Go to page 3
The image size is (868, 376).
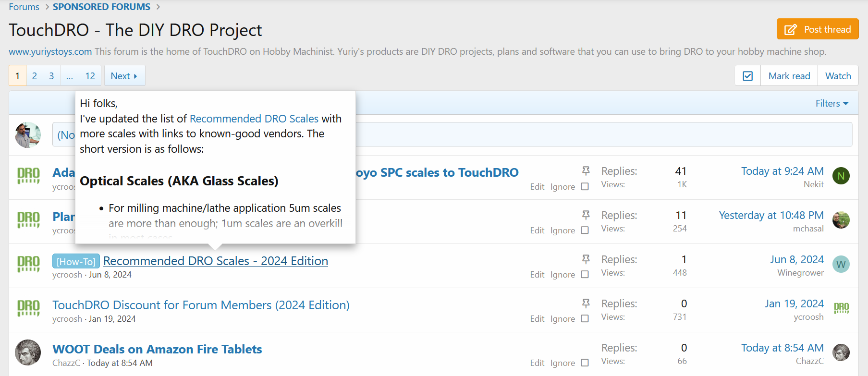tap(51, 76)
